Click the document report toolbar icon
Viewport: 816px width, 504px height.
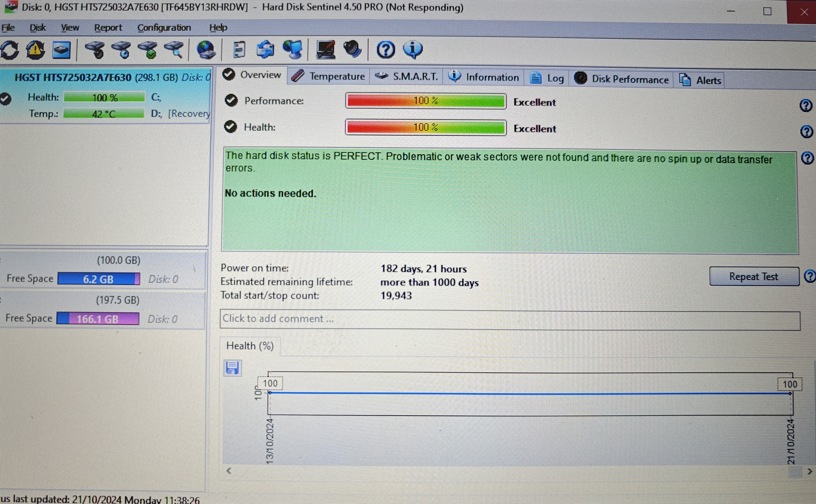click(239, 50)
